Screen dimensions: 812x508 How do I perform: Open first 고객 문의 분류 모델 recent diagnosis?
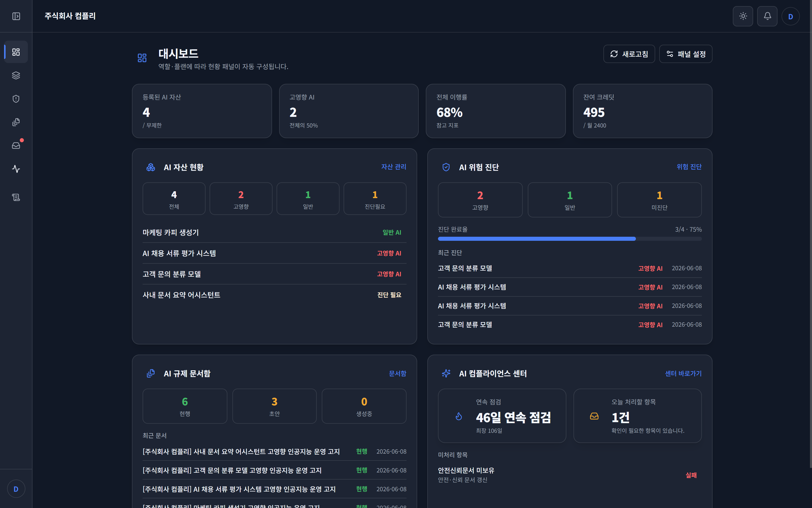tap(570, 268)
